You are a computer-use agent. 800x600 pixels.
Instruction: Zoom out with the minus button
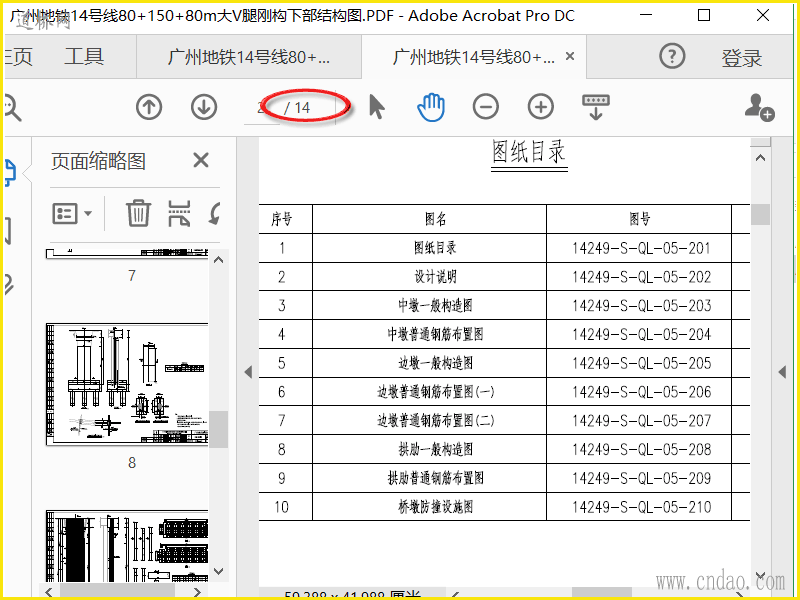pyautogui.click(x=486, y=108)
